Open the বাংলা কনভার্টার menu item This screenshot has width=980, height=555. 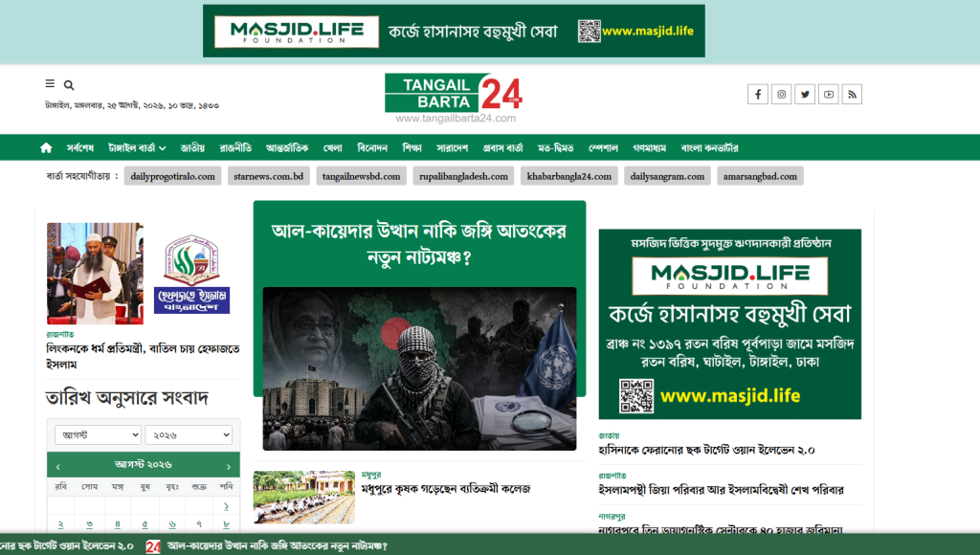(x=709, y=148)
